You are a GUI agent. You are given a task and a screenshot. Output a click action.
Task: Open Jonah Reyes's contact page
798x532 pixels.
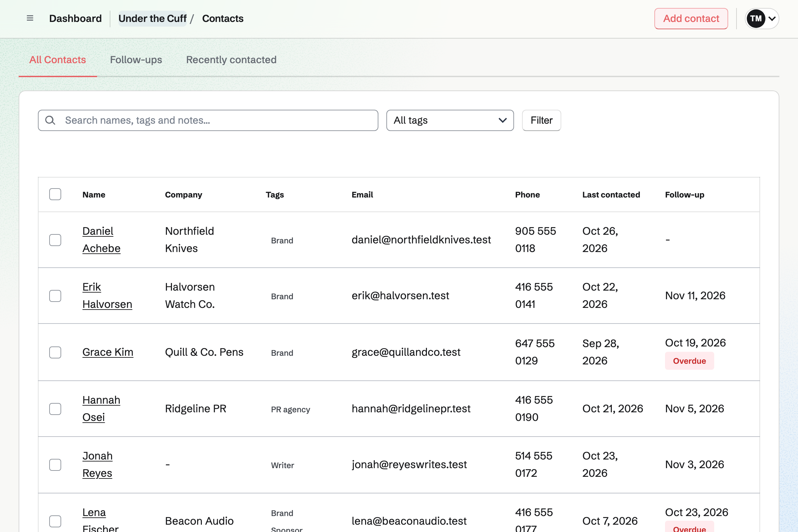pyautogui.click(x=97, y=464)
